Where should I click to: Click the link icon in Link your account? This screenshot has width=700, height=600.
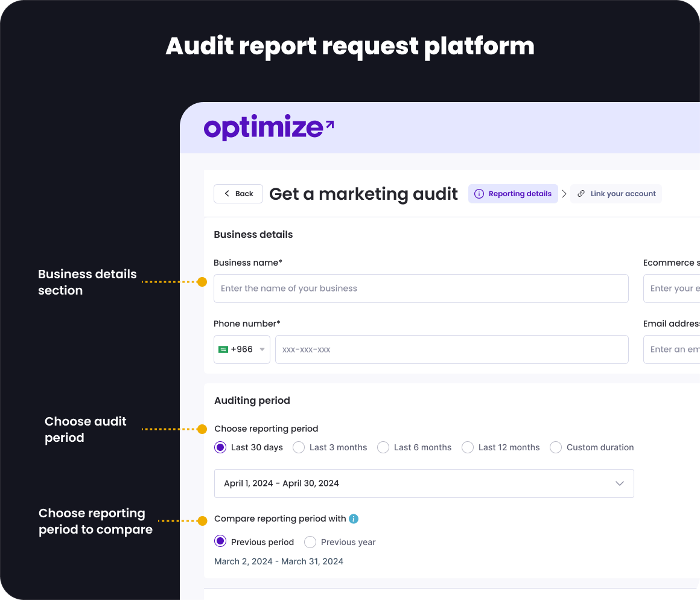pos(581,194)
